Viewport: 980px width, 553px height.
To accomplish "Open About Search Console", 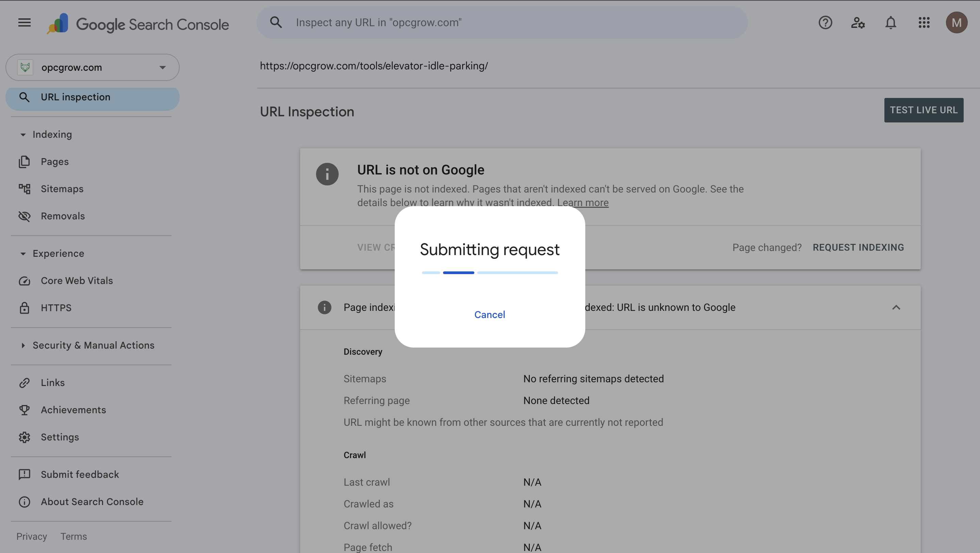I will (92, 502).
